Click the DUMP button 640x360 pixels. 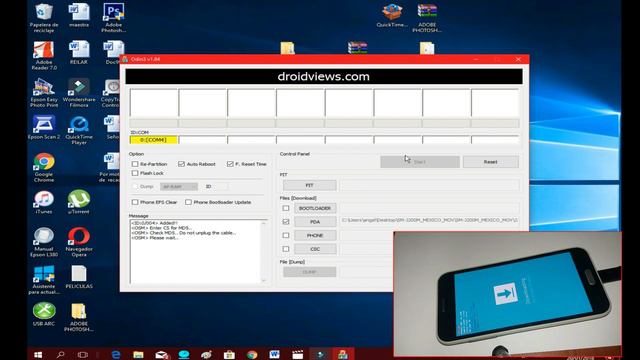tap(309, 272)
